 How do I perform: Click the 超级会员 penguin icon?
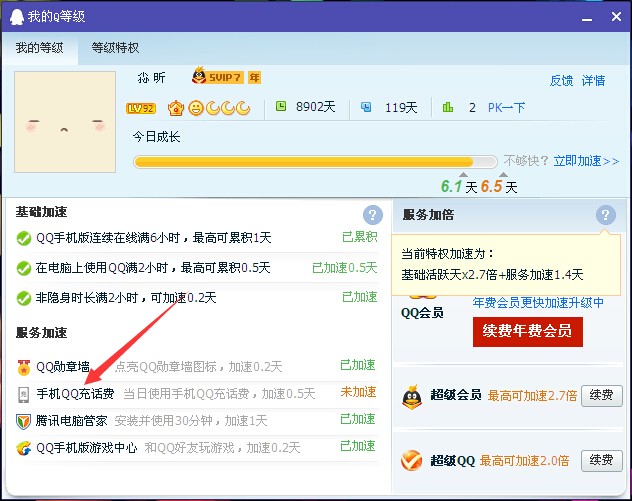click(x=411, y=396)
